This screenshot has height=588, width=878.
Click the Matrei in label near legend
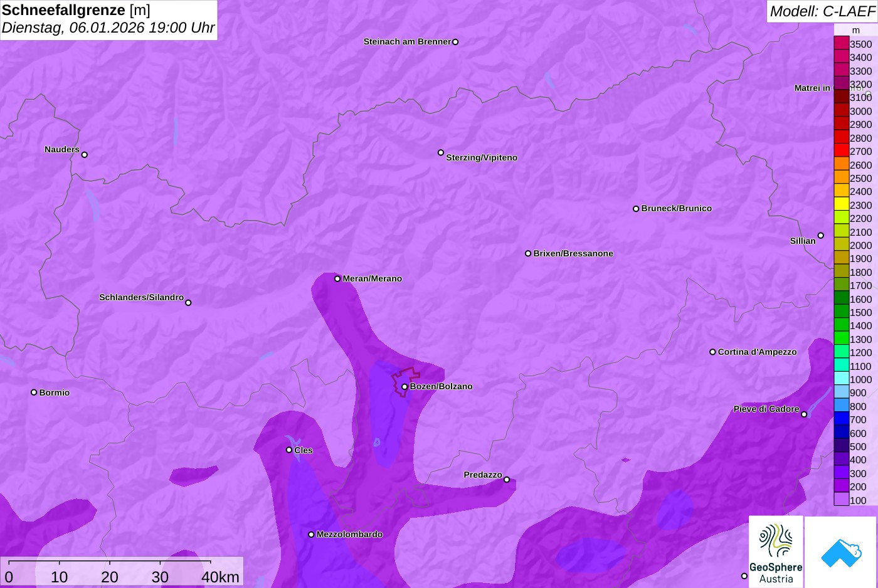[x=812, y=88]
